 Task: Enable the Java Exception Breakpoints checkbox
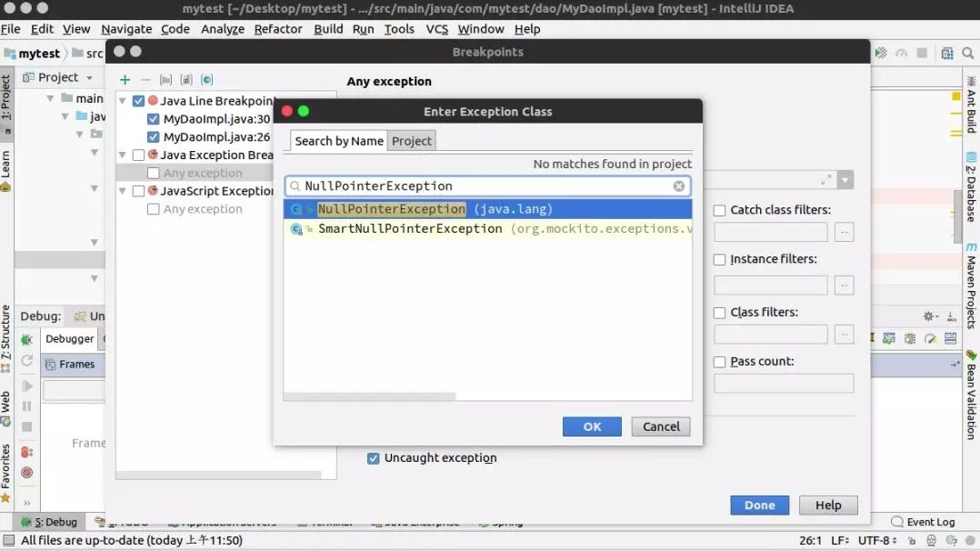[x=139, y=155]
